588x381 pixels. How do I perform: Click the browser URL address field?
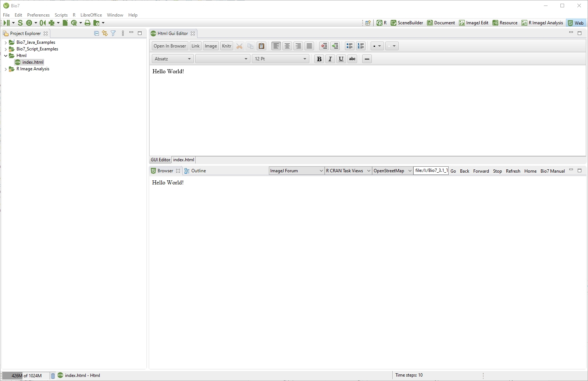pos(431,171)
